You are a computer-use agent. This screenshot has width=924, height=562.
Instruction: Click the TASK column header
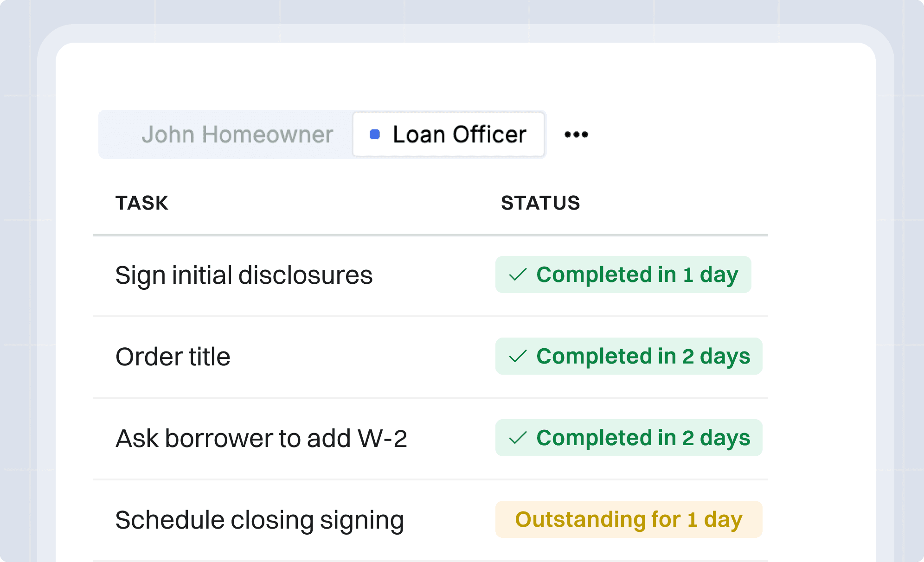[141, 203]
